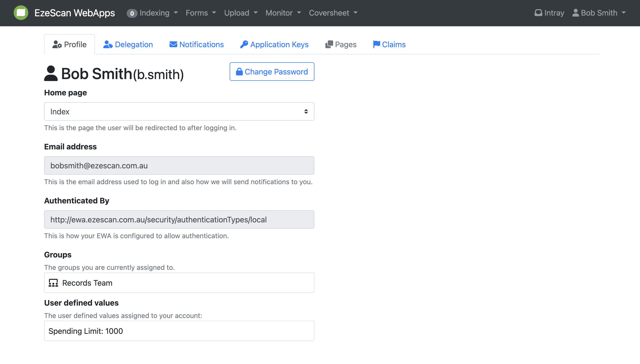This screenshot has height=364, width=640.
Task: Click the Email address field
Action: (x=179, y=165)
